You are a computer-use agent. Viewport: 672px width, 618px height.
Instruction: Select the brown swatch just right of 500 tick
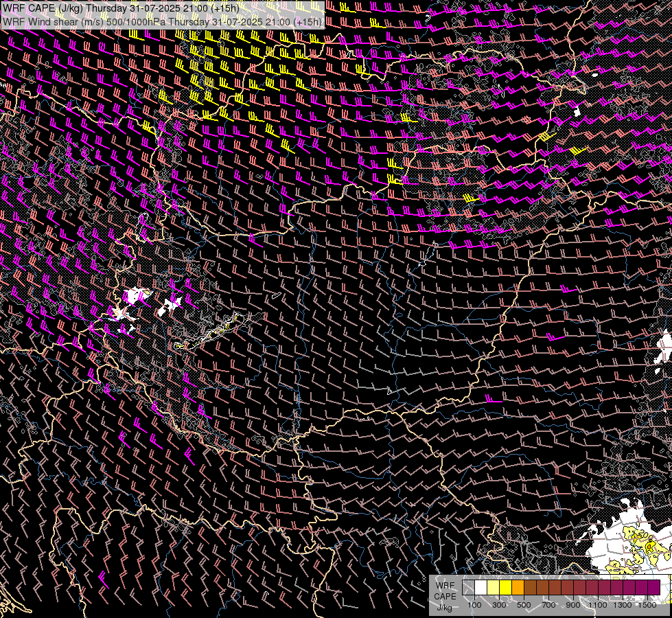pyautogui.click(x=530, y=587)
